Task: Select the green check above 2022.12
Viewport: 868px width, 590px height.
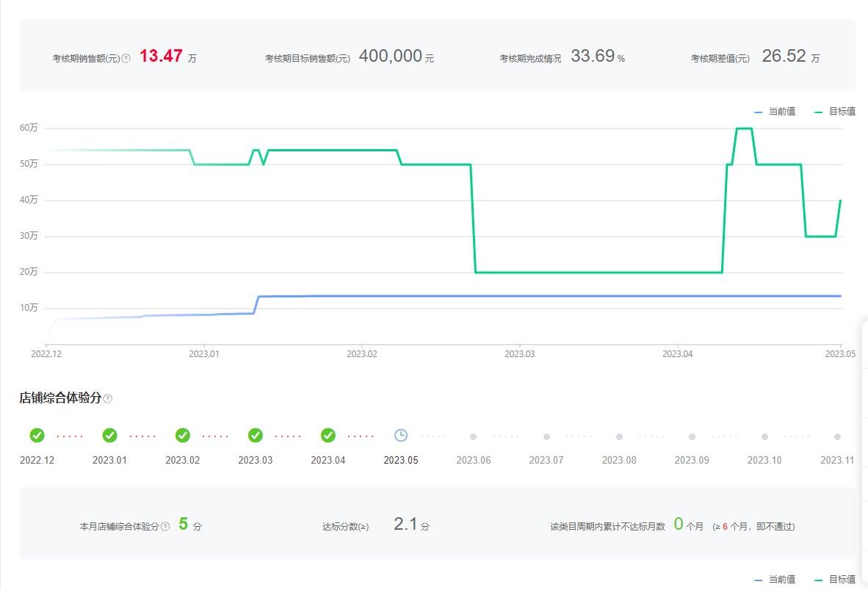Action: point(37,436)
